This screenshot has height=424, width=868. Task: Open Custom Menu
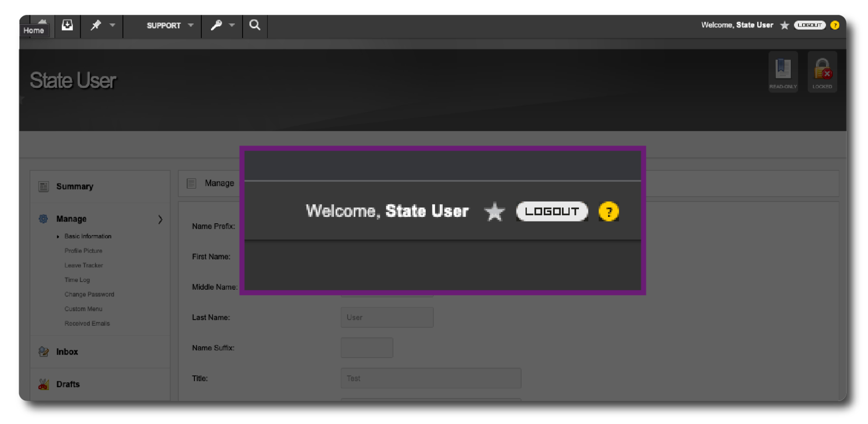[x=83, y=309]
